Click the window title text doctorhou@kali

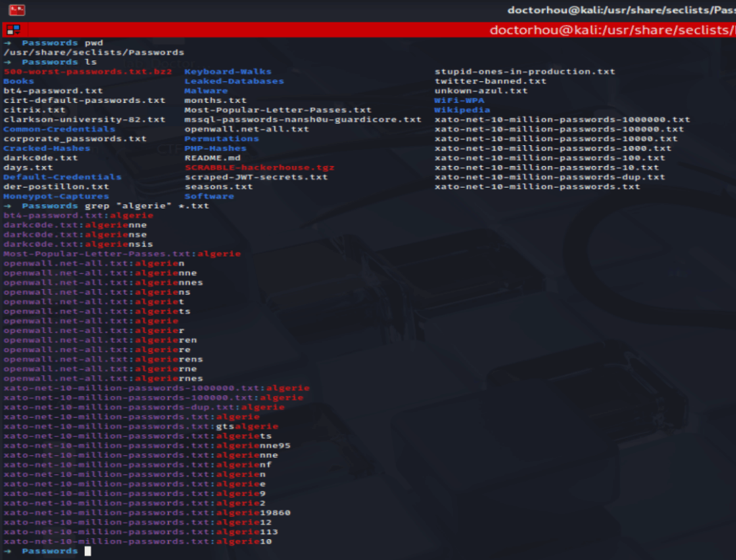(621, 10)
